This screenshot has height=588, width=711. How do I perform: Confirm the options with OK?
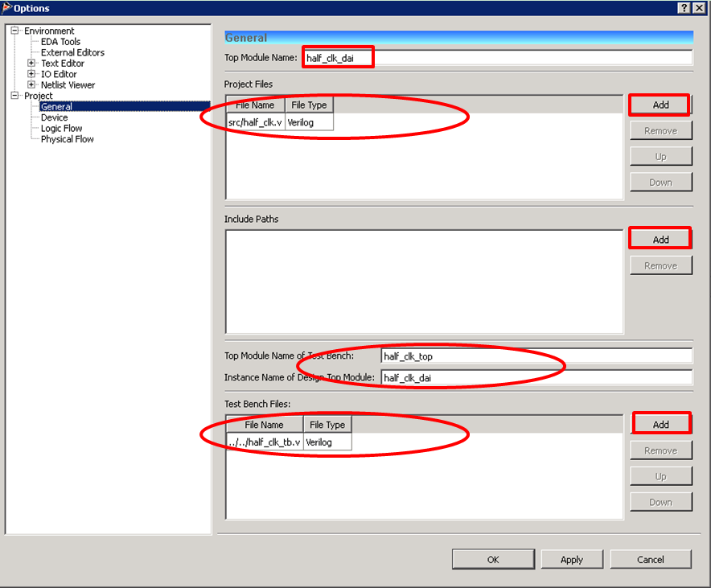click(x=492, y=560)
